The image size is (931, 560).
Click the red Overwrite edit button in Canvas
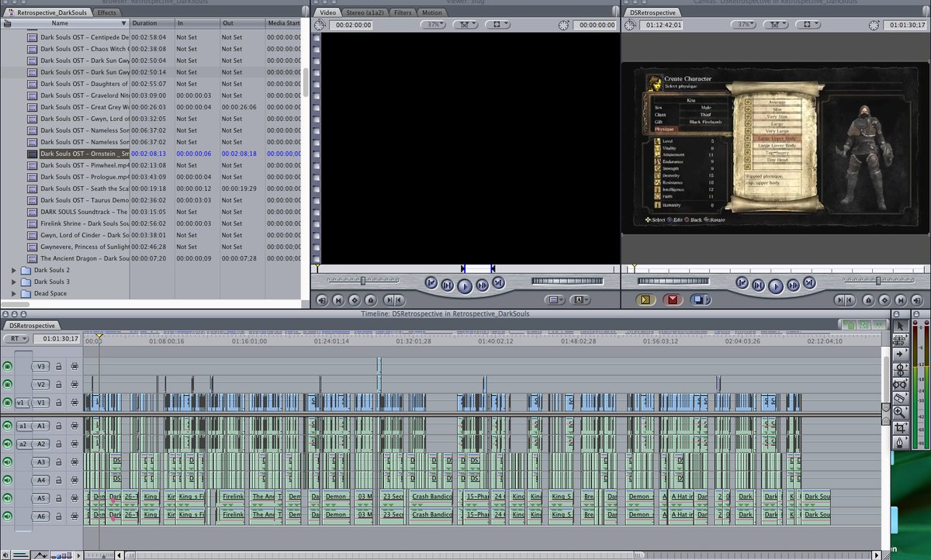[672, 299]
